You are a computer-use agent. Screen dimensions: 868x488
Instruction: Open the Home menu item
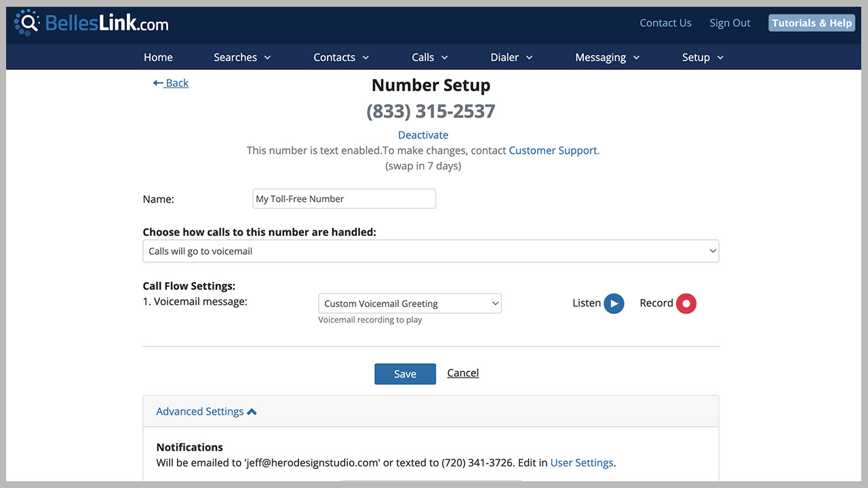click(158, 58)
